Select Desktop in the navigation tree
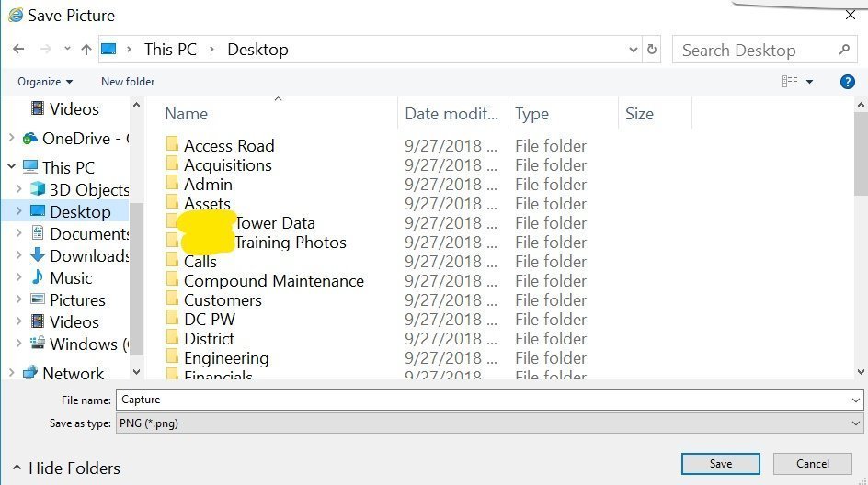868x485 pixels. [71, 212]
